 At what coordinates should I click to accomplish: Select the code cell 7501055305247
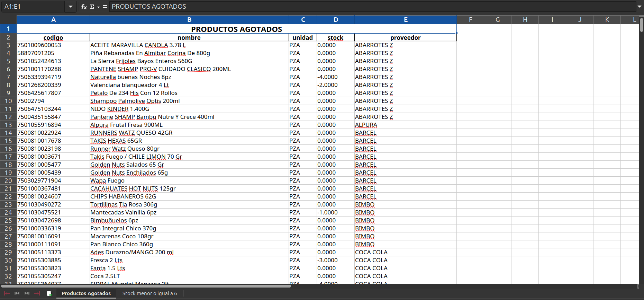pos(53,276)
